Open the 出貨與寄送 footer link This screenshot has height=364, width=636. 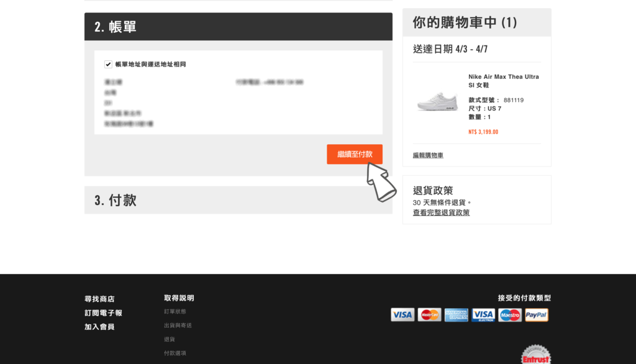[178, 325]
